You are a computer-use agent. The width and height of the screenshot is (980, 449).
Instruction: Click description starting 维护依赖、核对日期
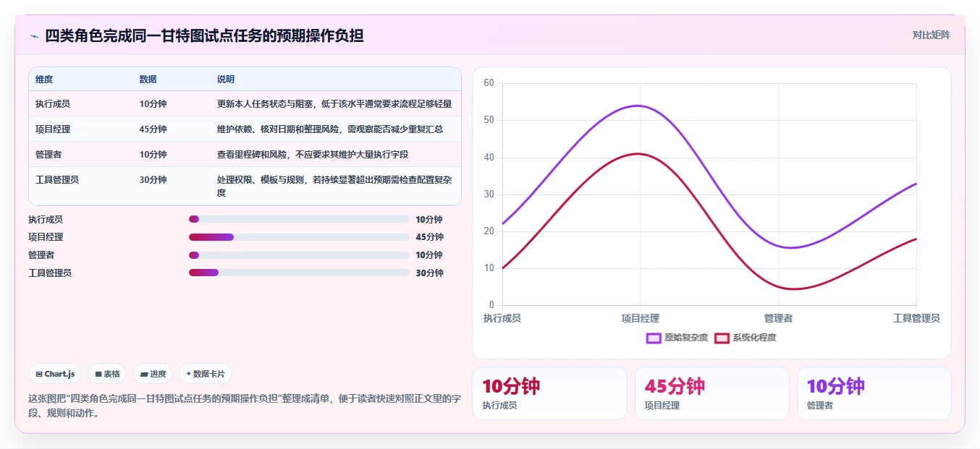point(329,129)
